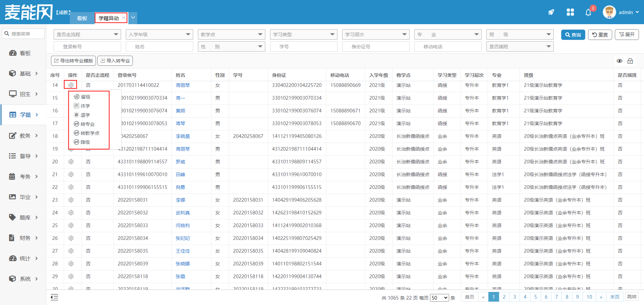This screenshot has width=644, height=305.
Task: Click the gear icon in row 25
Action: (x=71, y=225)
